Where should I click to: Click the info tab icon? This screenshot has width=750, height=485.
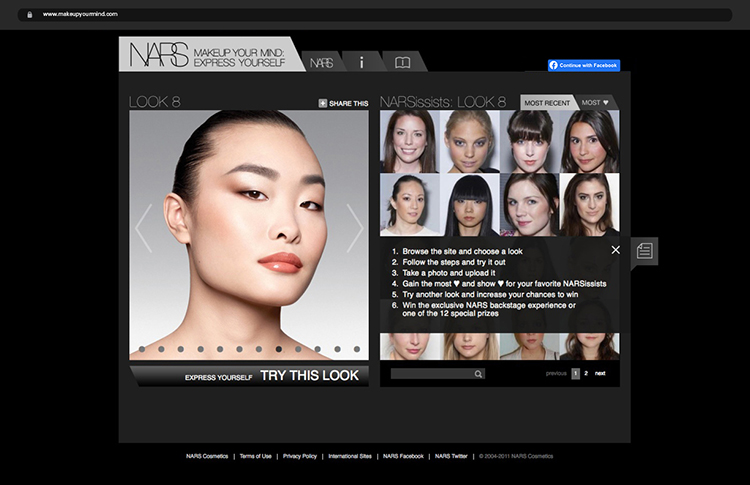click(361, 62)
